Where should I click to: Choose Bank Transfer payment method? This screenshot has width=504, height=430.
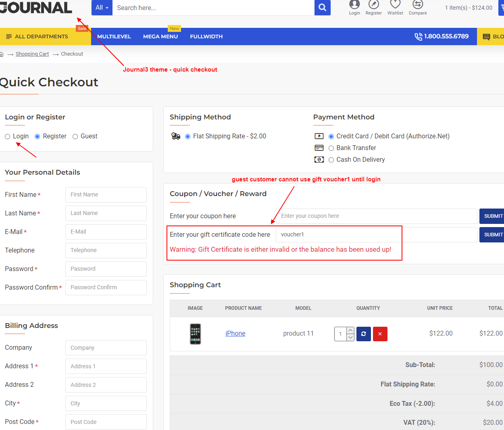(x=331, y=148)
